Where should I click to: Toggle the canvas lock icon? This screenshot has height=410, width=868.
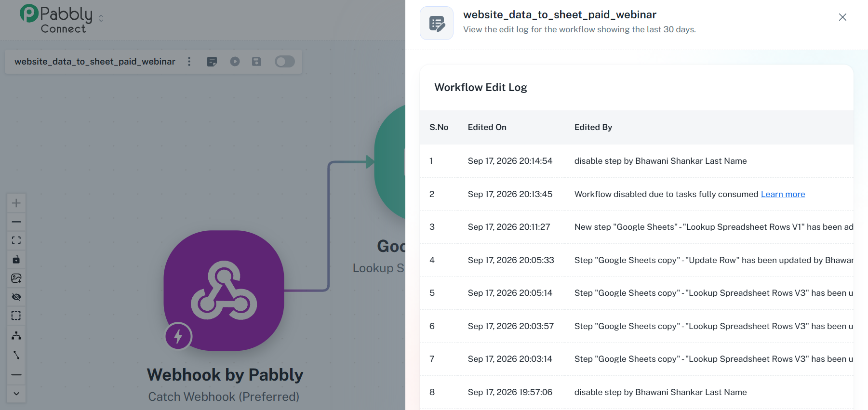16,259
